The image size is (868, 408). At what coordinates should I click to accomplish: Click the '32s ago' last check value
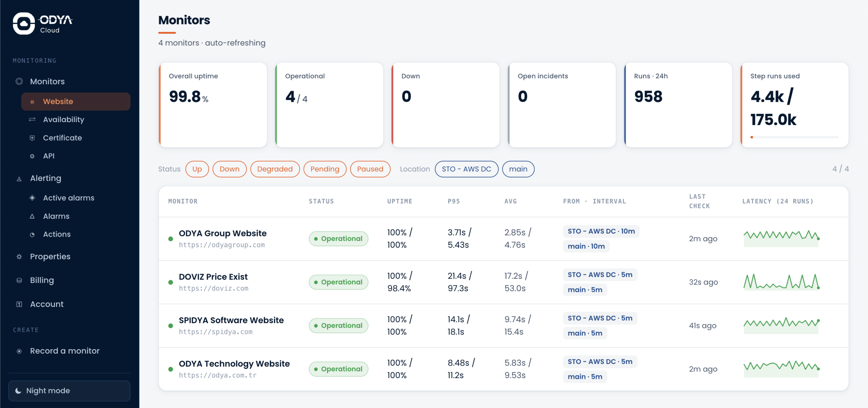click(704, 282)
